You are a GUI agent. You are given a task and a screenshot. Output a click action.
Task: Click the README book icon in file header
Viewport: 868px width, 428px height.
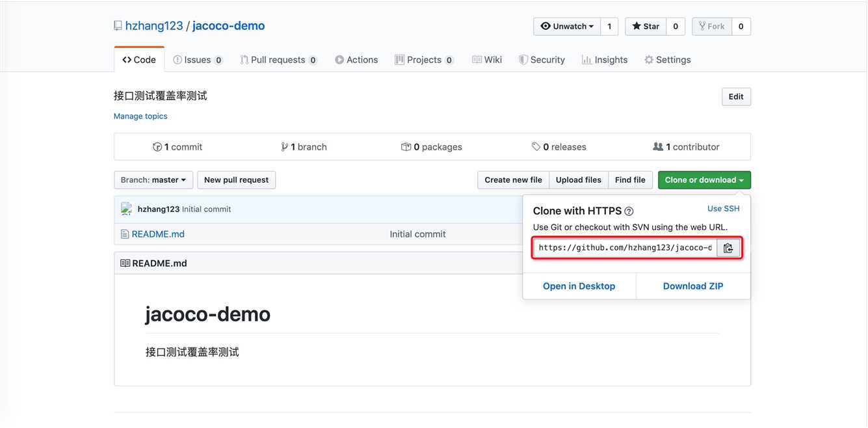[125, 263]
